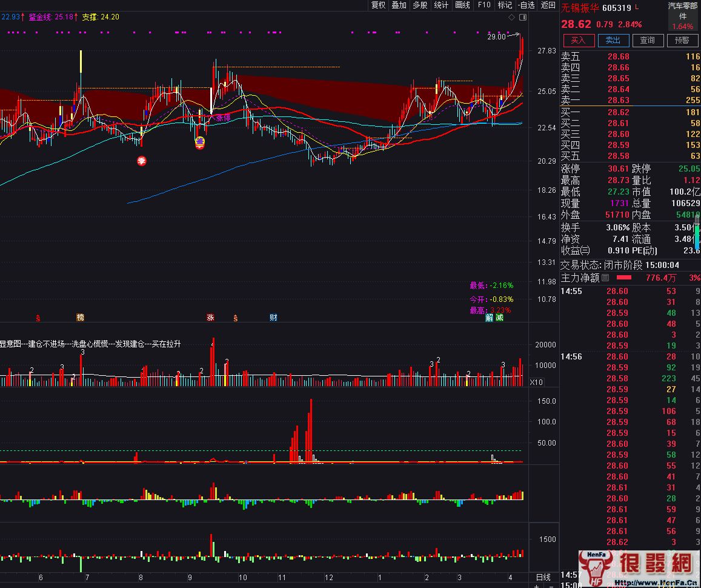Click the 支撑 indicator value 24.20

point(110,17)
